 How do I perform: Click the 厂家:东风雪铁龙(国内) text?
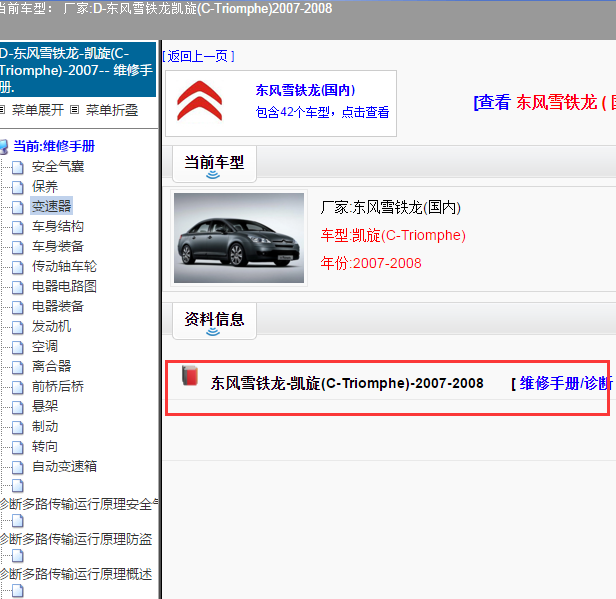click(x=390, y=207)
